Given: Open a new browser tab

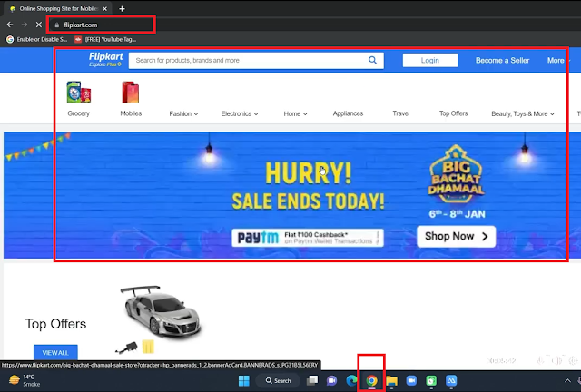Looking at the screenshot, I should pyautogui.click(x=122, y=8).
